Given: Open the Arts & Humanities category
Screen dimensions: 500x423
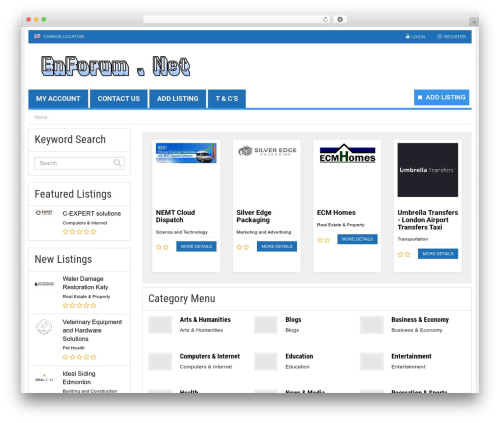Looking at the screenshot, I should tap(205, 320).
